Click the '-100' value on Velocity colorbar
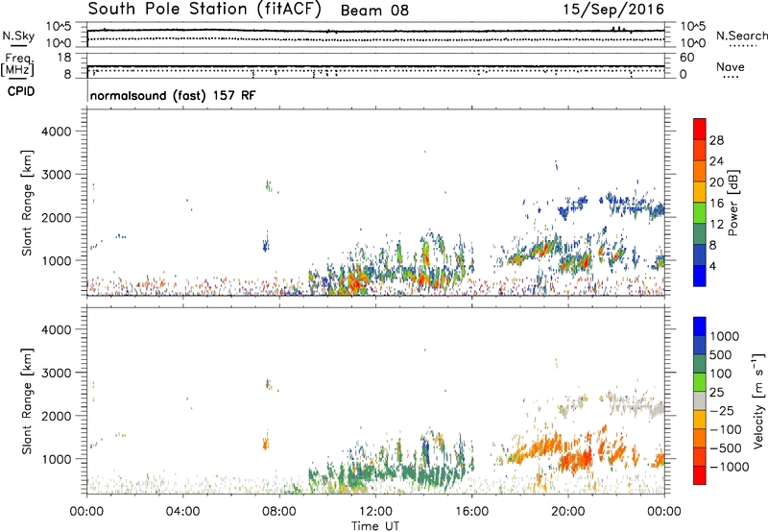 coord(726,429)
